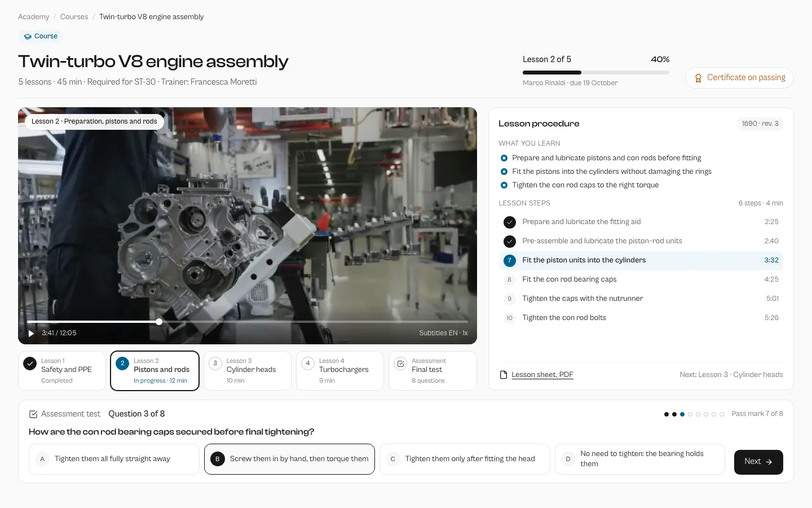Click the 1690 rev. 3 badge
The width and height of the screenshot is (812, 508).
pos(760,124)
